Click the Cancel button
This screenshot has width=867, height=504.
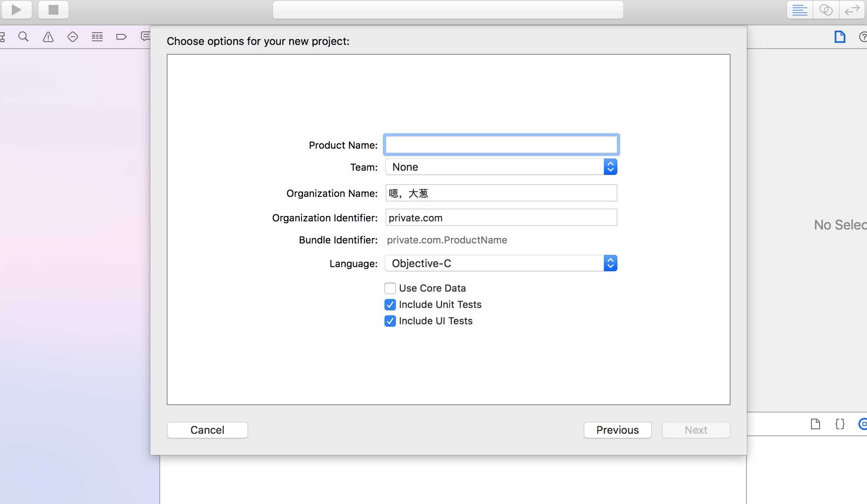tap(207, 430)
